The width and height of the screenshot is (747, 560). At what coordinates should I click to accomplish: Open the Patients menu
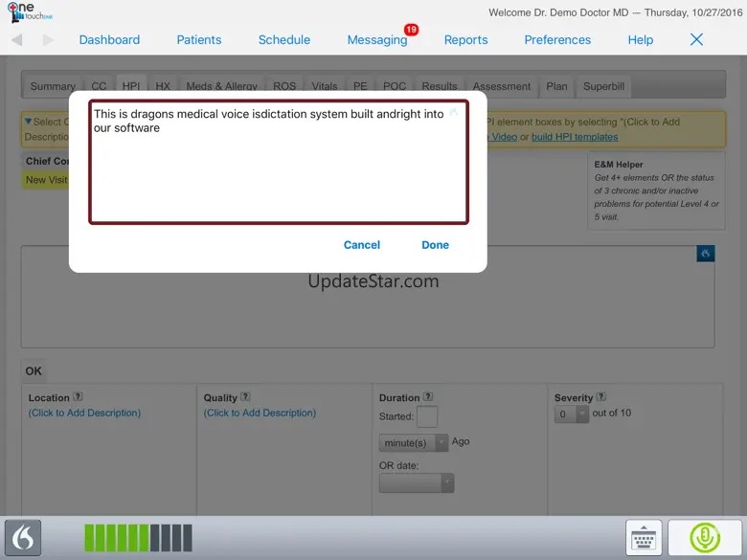199,40
